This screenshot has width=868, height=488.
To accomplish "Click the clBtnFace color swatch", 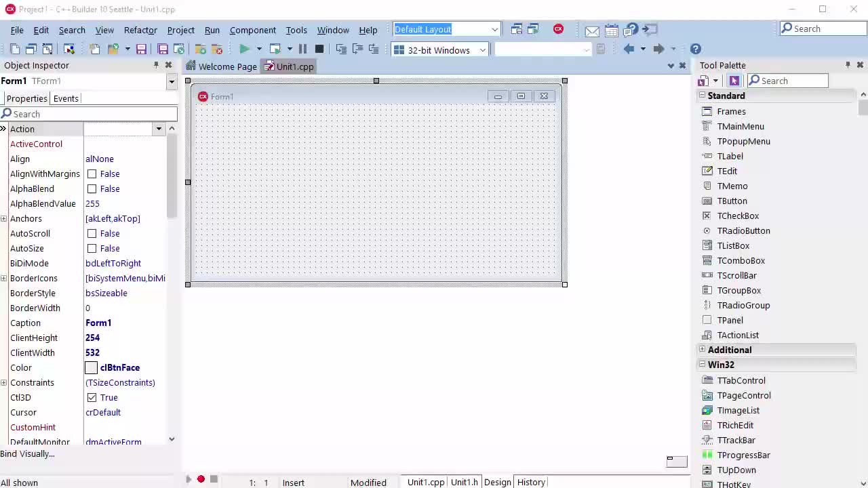I will 91,368.
